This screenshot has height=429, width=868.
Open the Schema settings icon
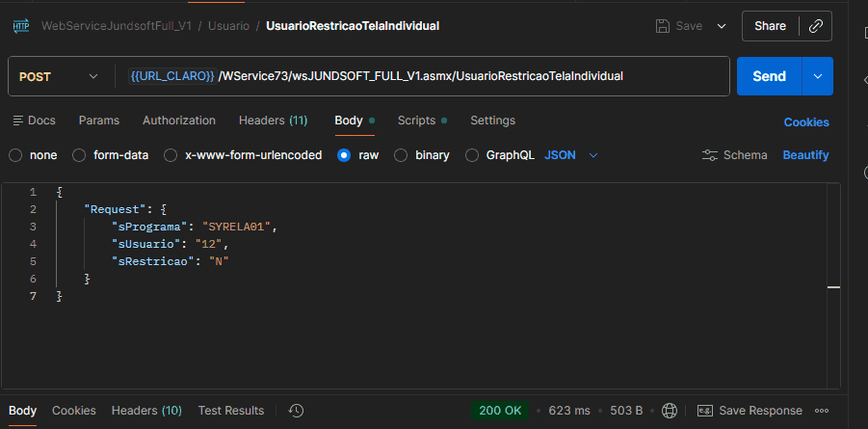pos(710,155)
